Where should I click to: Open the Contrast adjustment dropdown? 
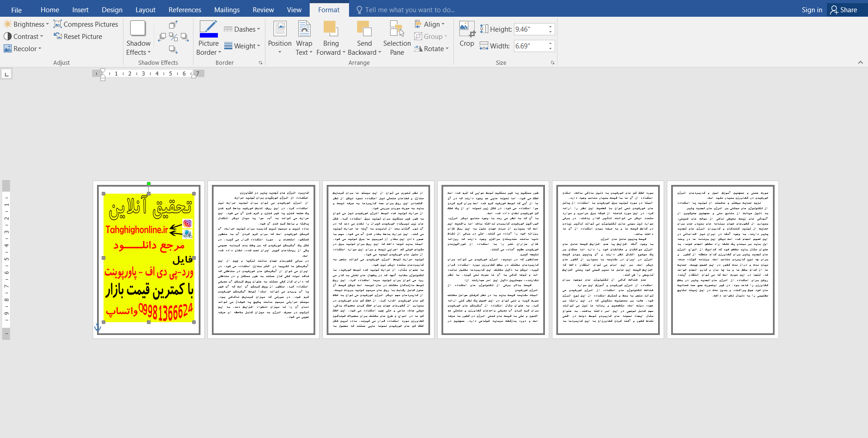[24, 37]
